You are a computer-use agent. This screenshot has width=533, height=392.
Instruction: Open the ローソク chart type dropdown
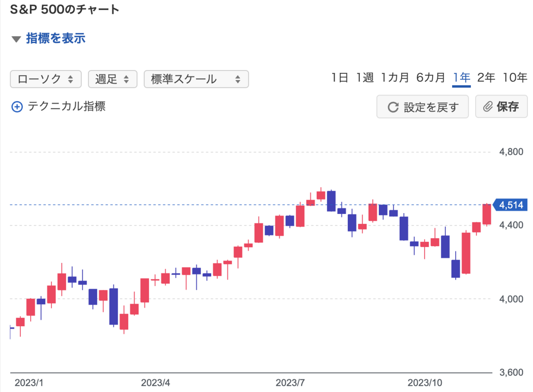point(46,79)
